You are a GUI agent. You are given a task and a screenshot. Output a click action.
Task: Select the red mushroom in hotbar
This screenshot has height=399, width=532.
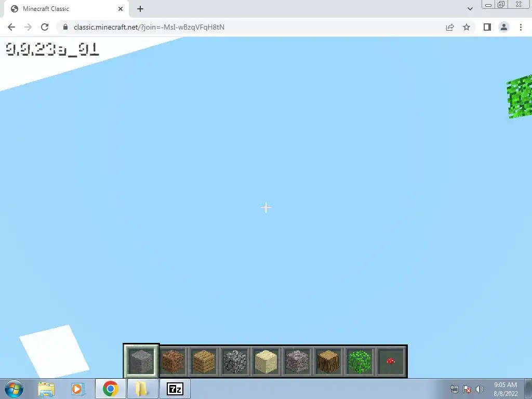[x=391, y=361]
